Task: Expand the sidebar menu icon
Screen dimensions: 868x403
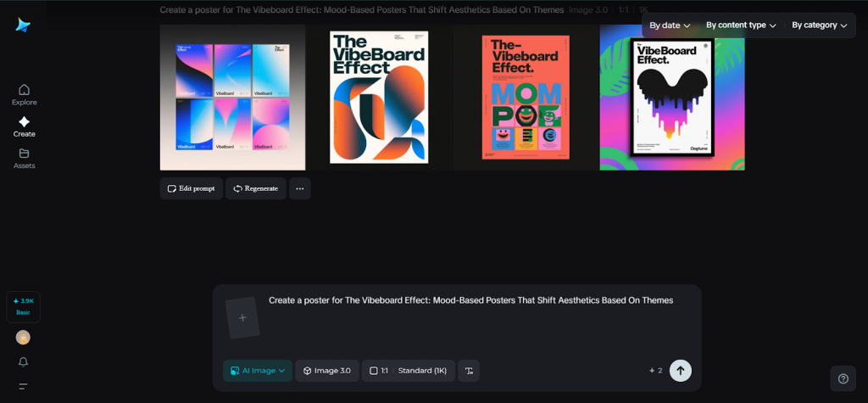Action: tap(23, 386)
